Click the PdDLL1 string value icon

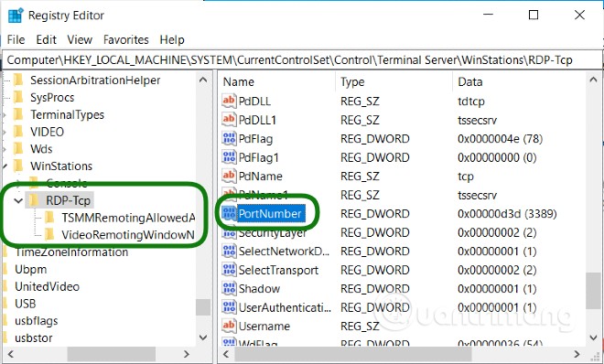(229, 120)
